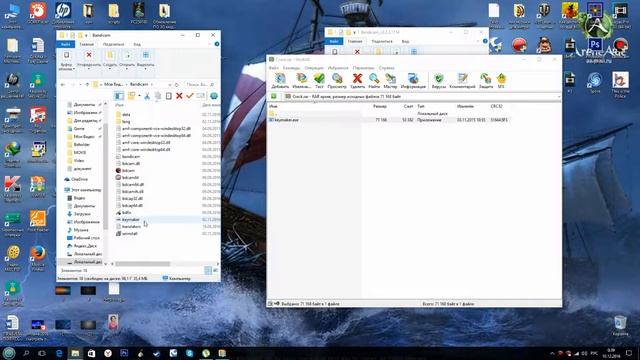This screenshot has height=360, width=640.
Task: Open the Файл tab in Bandicam Explorer window
Action: (x=65, y=44)
